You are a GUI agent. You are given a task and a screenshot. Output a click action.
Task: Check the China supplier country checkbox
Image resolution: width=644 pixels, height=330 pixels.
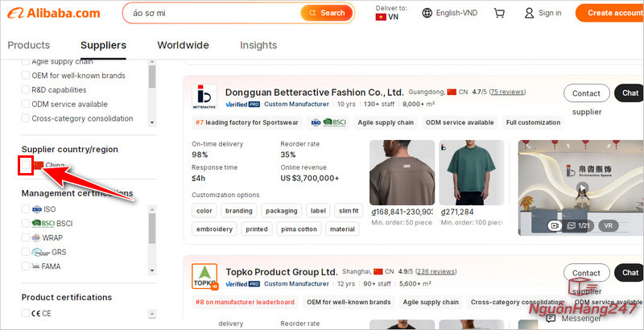[x=27, y=166]
